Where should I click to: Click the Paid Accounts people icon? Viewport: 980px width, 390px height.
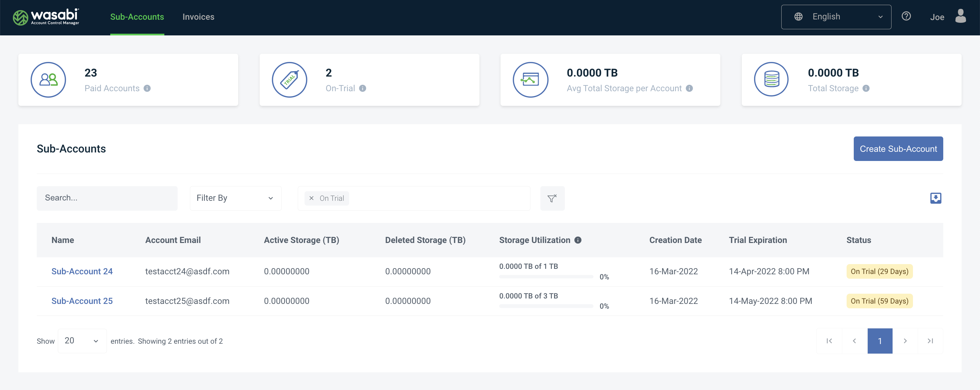point(48,80)
